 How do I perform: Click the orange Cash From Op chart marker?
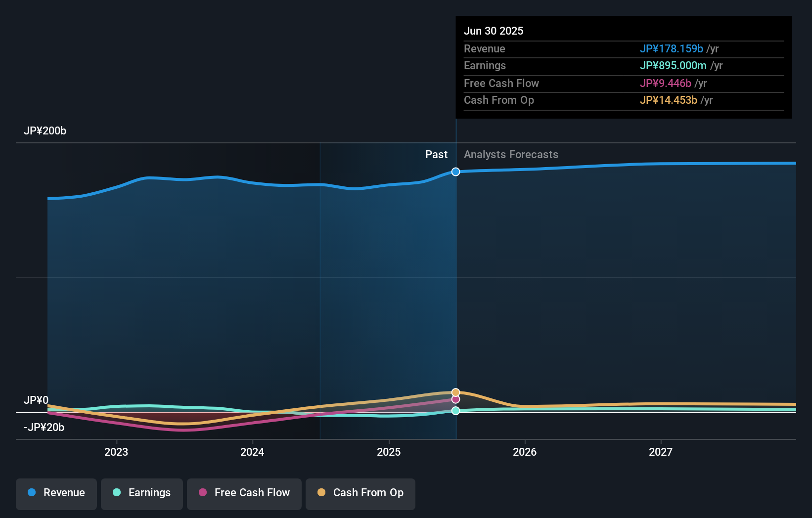(x=455, y=391)
